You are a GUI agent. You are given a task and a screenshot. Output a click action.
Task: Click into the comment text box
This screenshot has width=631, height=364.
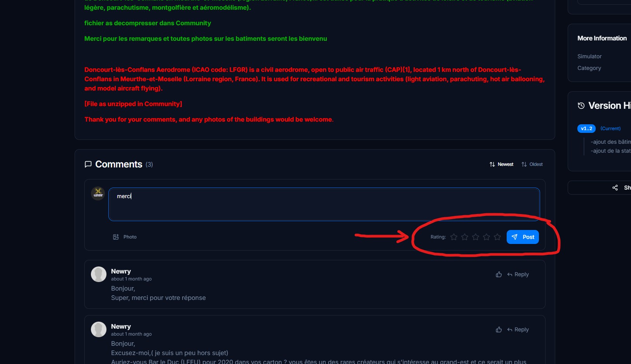[x=324, y=204]
